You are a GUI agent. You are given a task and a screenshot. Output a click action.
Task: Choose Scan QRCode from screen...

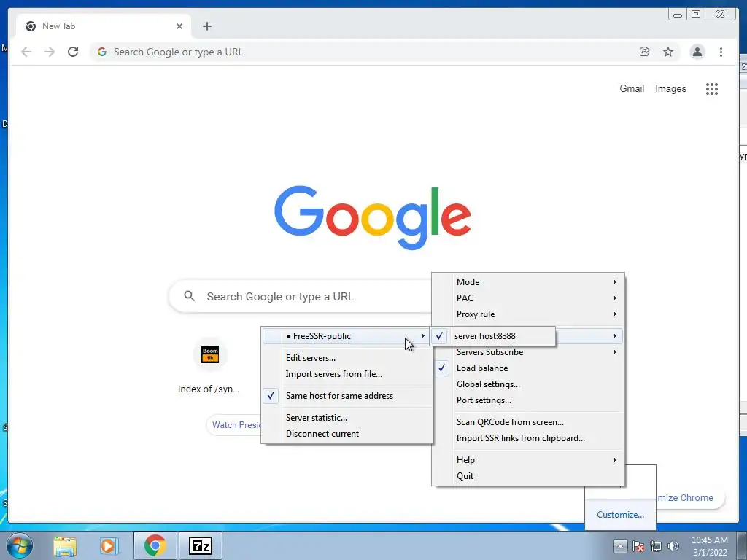point(528,422)
